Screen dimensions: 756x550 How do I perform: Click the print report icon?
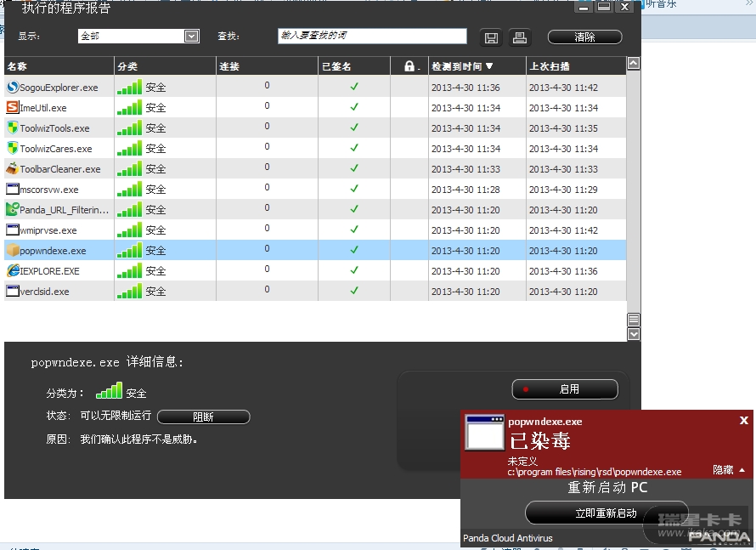(520, 37)
